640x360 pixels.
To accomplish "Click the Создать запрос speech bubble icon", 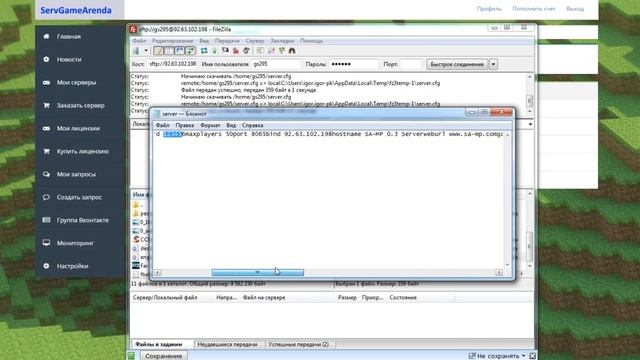I will (x=47, y=197).
